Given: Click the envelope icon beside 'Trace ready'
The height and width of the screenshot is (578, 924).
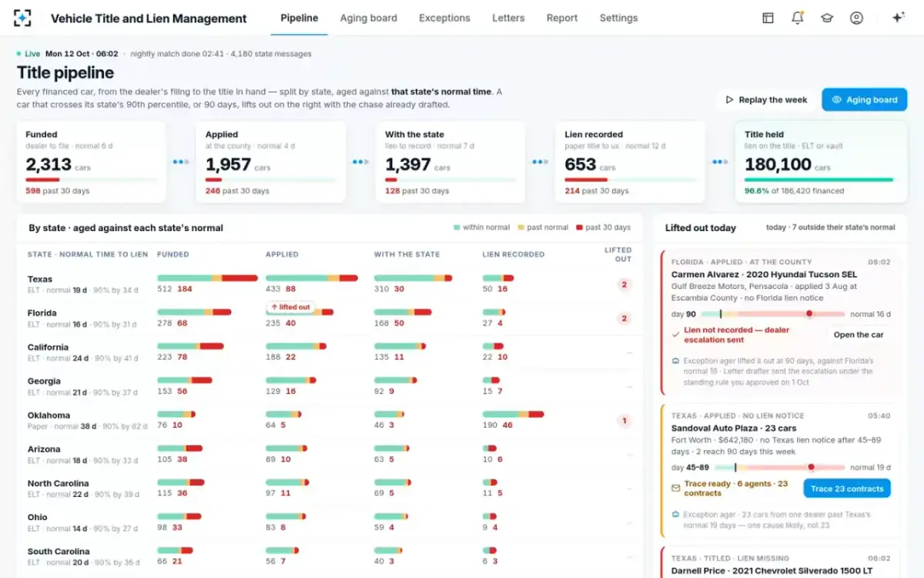Looking at the screenshot, I should (676, 488).
